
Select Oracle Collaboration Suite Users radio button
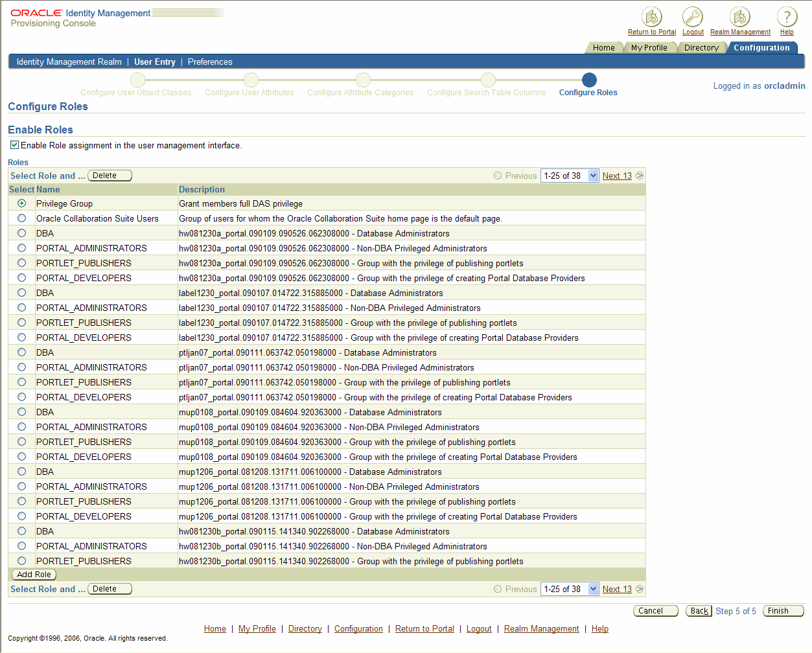[22, 218]
